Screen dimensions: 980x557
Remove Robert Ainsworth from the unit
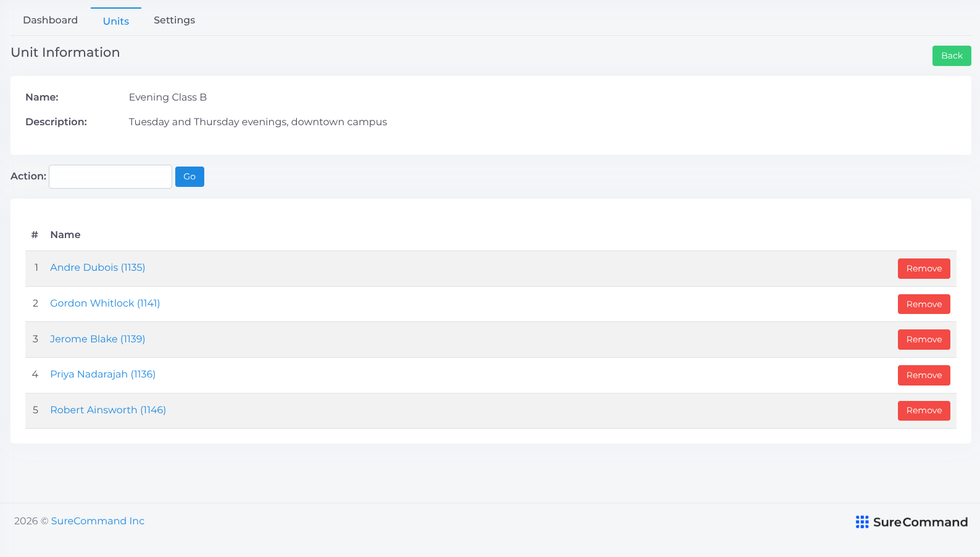(924, 410)
